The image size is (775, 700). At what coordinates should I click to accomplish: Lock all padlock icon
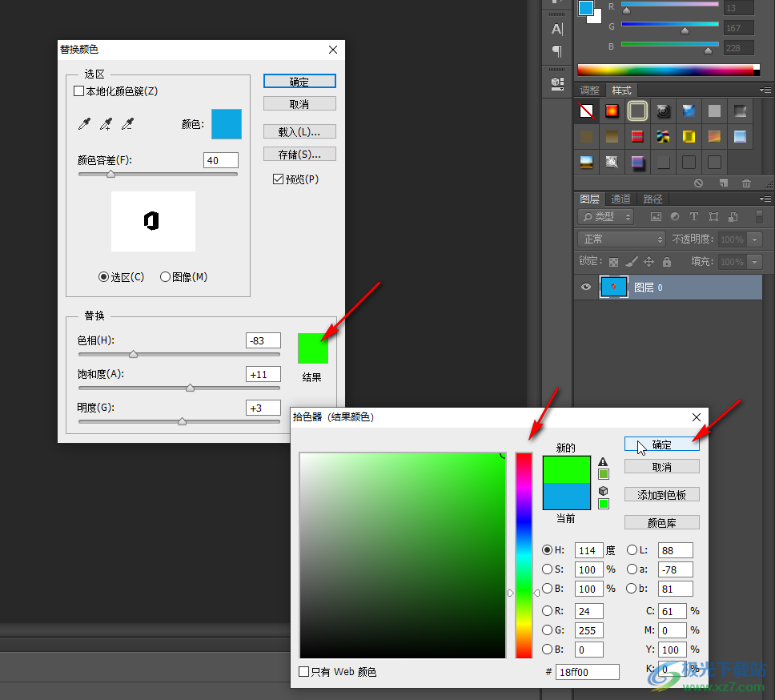(x=667, y=262)
